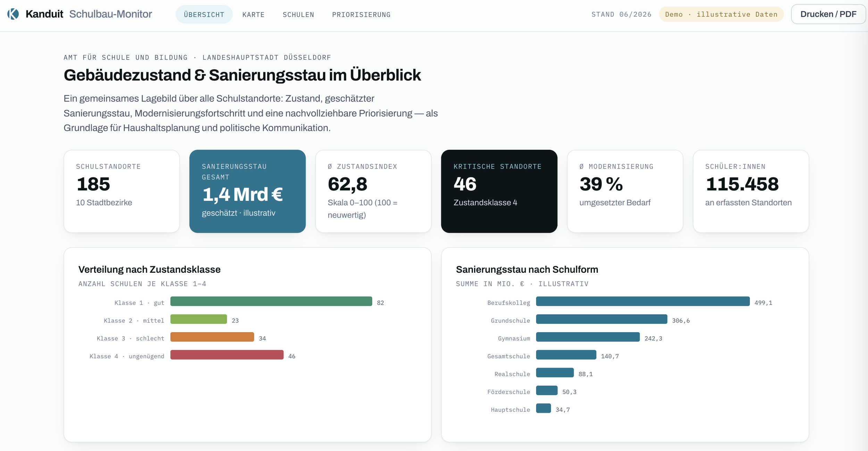Click the 10 Stadtbezirke caption
This screenshot has width=868, height=451.
104,203
